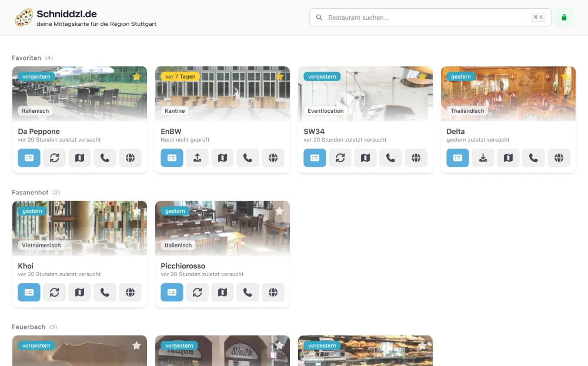
Task: Collapse the Favoriten section header
Action: (x=26, y=58)
